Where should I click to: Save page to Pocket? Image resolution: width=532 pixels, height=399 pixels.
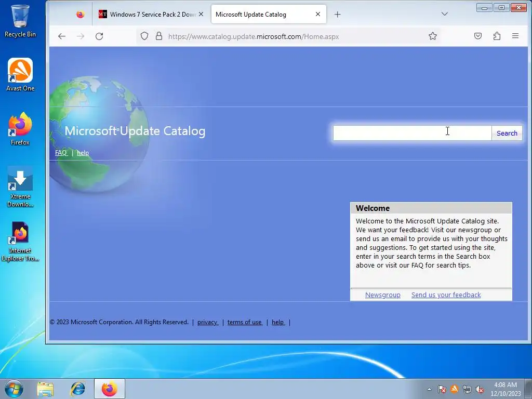[x=478, y=36]
